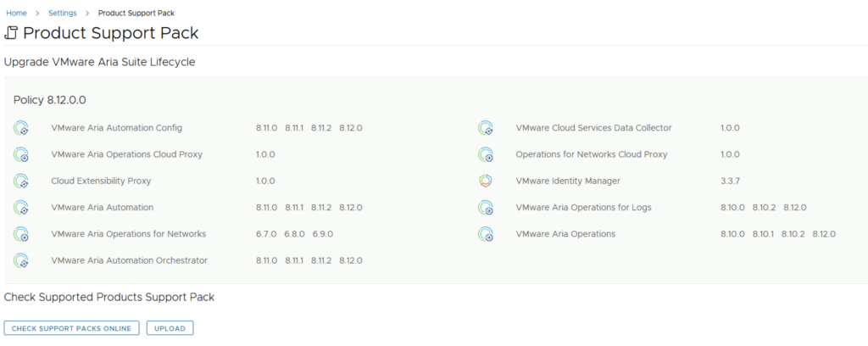Click Check Support Packs Online button
The width and height of the screenshot is (868, 346).
pos(71,328)
